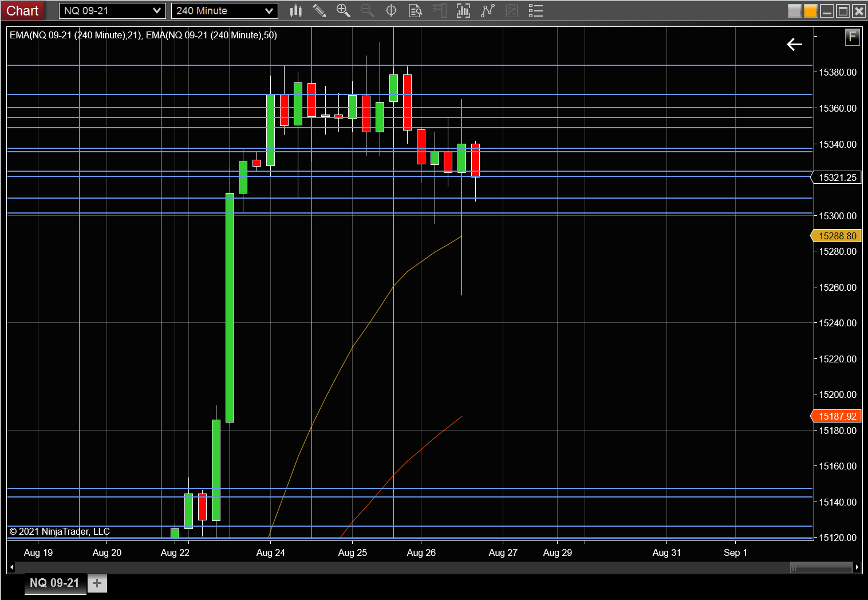Maximize the chart window

[843, 11]
